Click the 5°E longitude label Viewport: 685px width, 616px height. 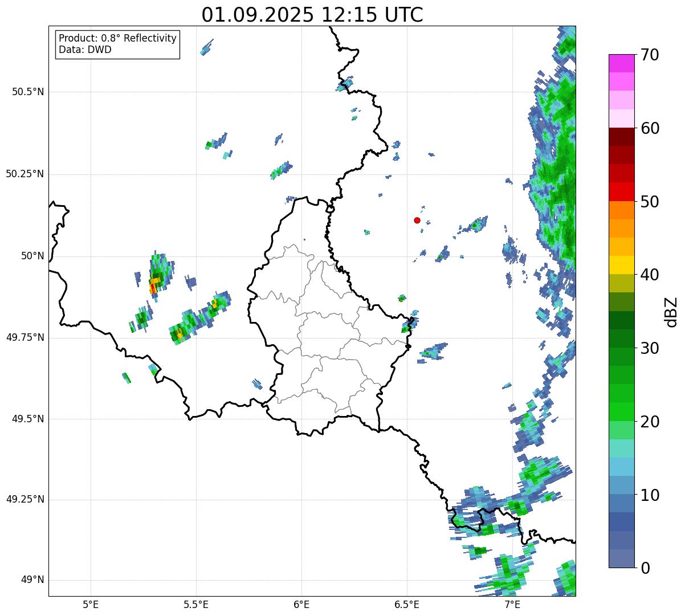91,604
